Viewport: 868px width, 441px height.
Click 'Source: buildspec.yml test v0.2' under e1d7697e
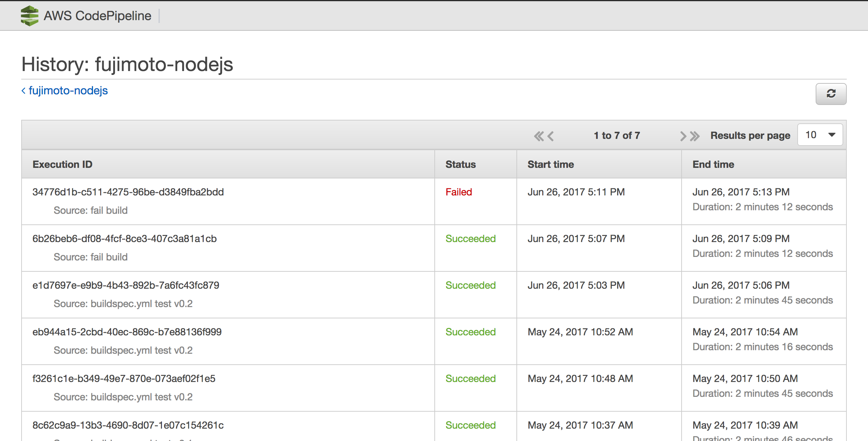tap(123, 304)
